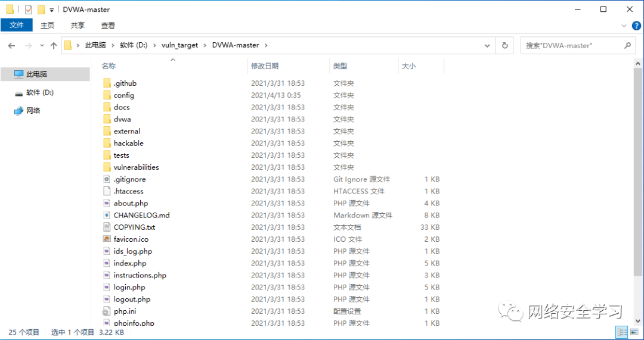Expand the ribbon with the chevron
This screenshot has width=644, height=340.
[x=624, y=26]
